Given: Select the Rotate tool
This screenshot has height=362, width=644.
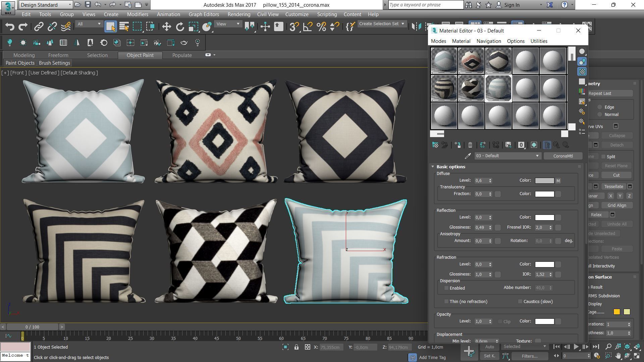Looking at the screenshot, I should pyautogui.click(x=180, y=27).
